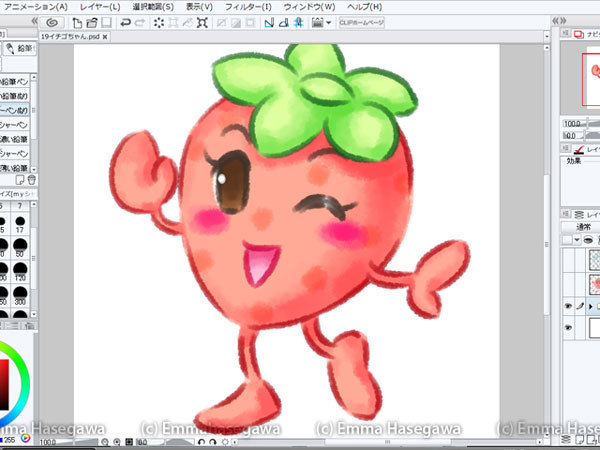The height and width of the screenshot is (450, 600).
Task: Click the Save icon in the command bar
Action: [x=107, y=23]
